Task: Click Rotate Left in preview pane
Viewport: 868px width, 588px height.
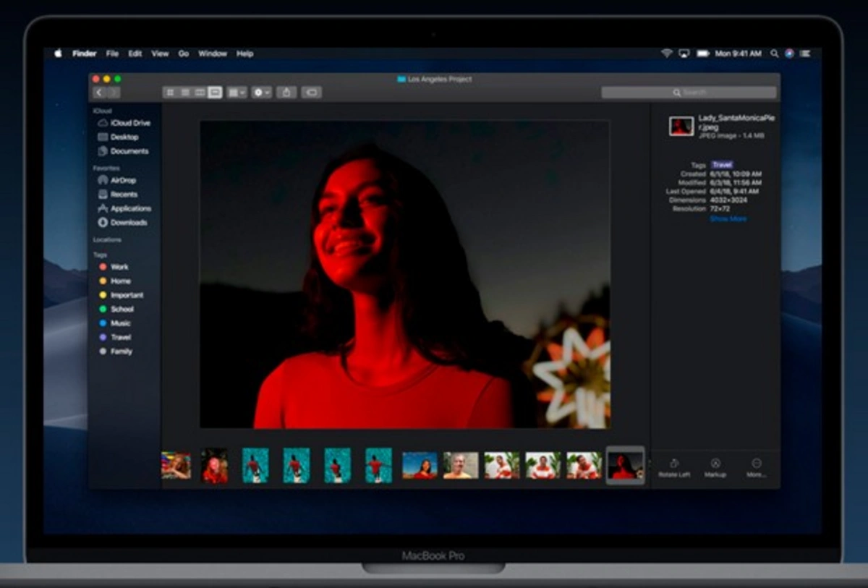Action: 673,467
